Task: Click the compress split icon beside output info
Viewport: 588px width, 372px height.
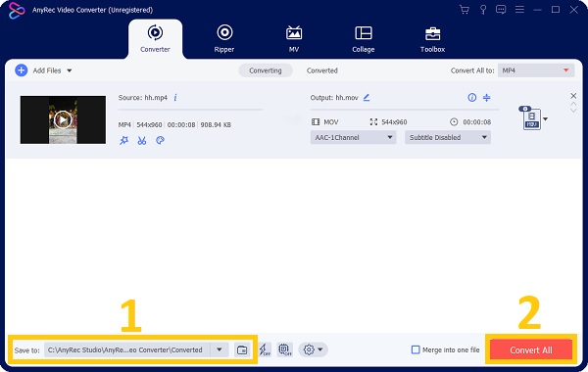Action: pyautogui.click(x=486, y=97)
